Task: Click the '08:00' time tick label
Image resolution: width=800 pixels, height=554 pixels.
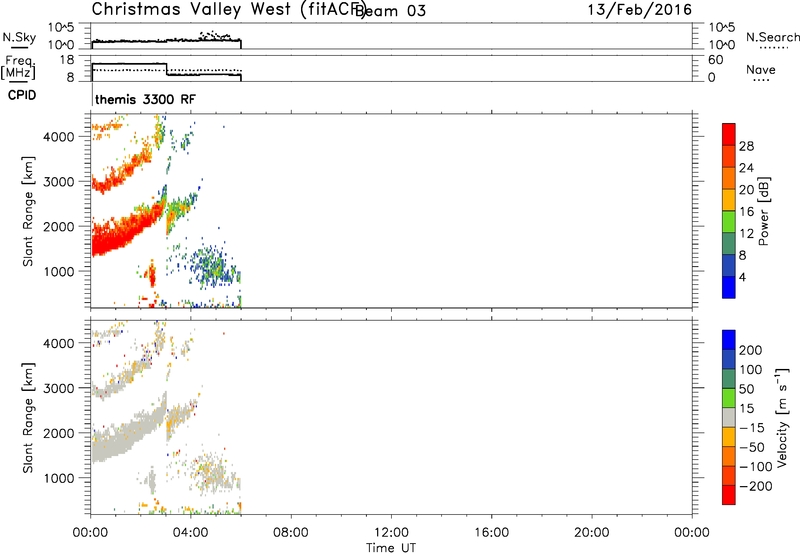Action: pos(291,533)
